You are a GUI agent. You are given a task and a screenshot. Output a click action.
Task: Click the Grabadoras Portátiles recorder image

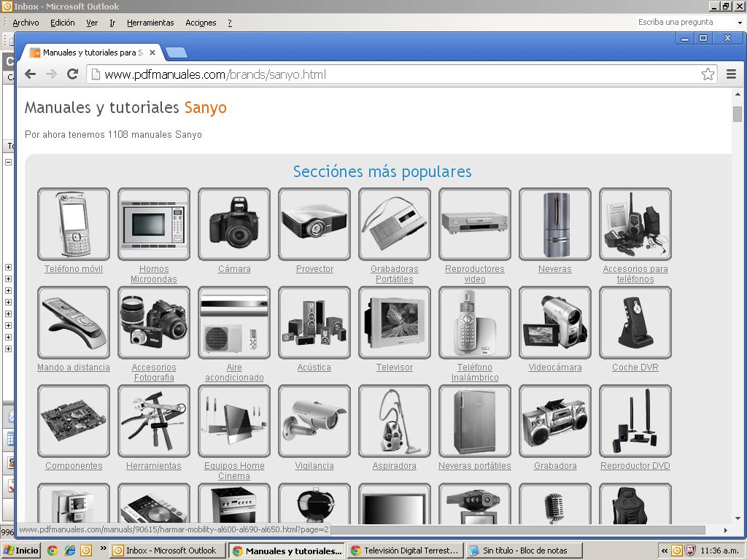click(395, 224)
